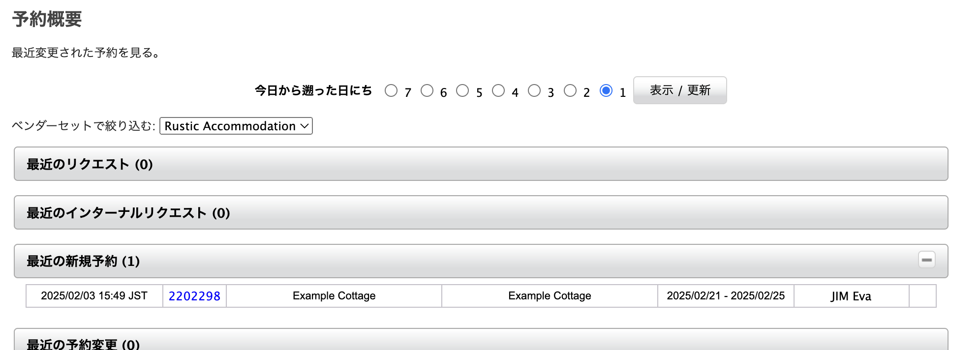This screenshot has height=350, width=980.
Task: Open the Rustic Accommodation vendor set dropdown
Action: tap(236, 126)
